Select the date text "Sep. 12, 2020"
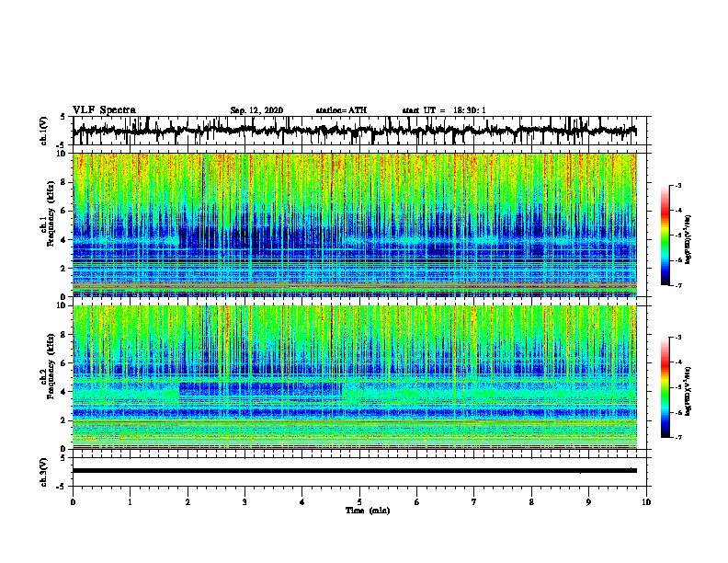Image resolution: width=728 pixels, height=563 pixels. (256, 110)
